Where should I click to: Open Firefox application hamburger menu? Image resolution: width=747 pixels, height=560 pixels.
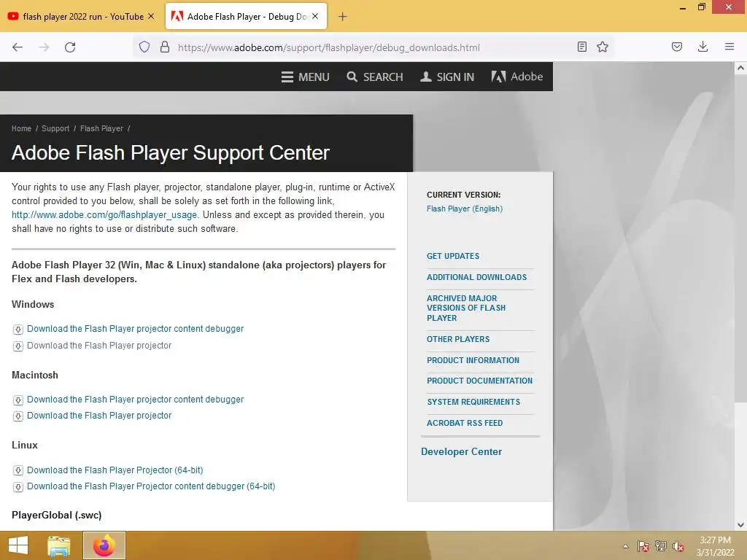coord(729,47)
